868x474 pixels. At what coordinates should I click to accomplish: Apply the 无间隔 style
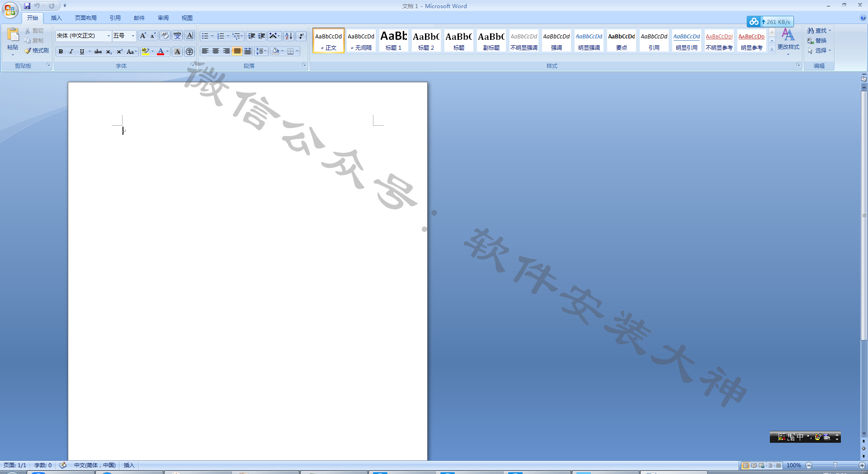(361, 40)
